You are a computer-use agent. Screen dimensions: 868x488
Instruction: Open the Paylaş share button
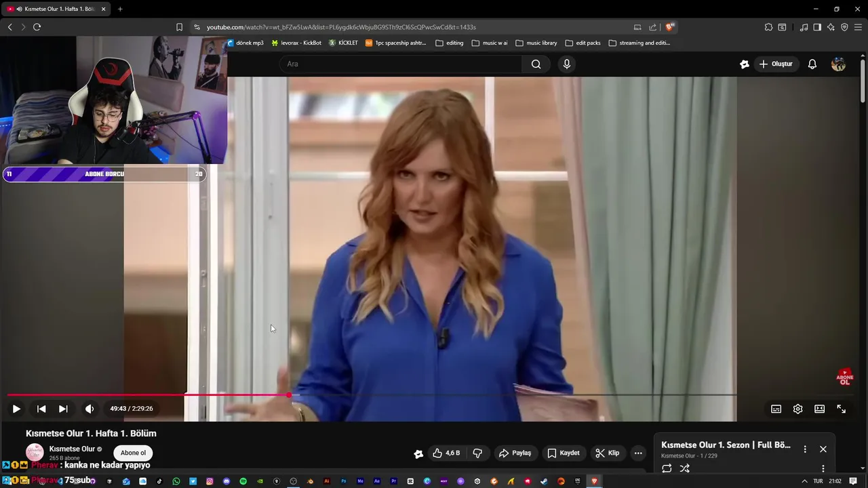515,453
